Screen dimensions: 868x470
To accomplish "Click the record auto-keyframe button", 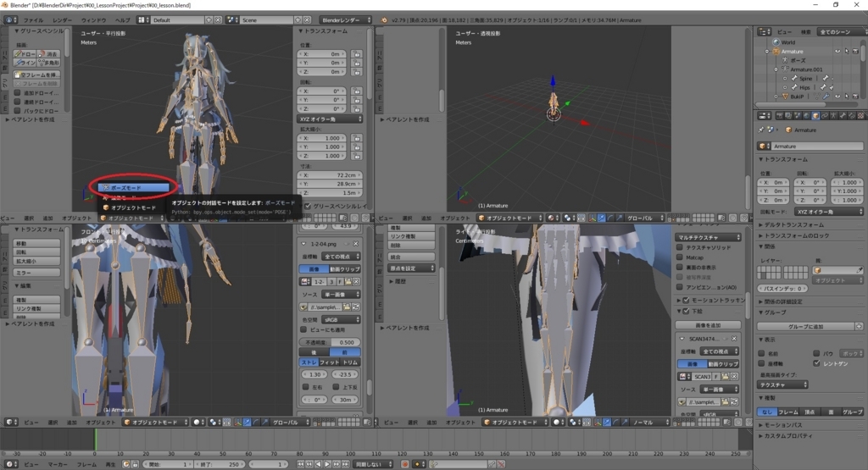I will [406, 464].
